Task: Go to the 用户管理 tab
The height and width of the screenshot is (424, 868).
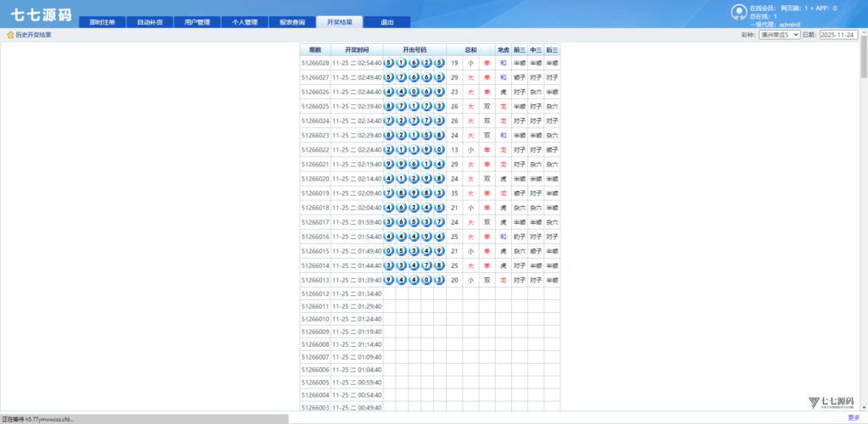Action: [x=198, y=22]
